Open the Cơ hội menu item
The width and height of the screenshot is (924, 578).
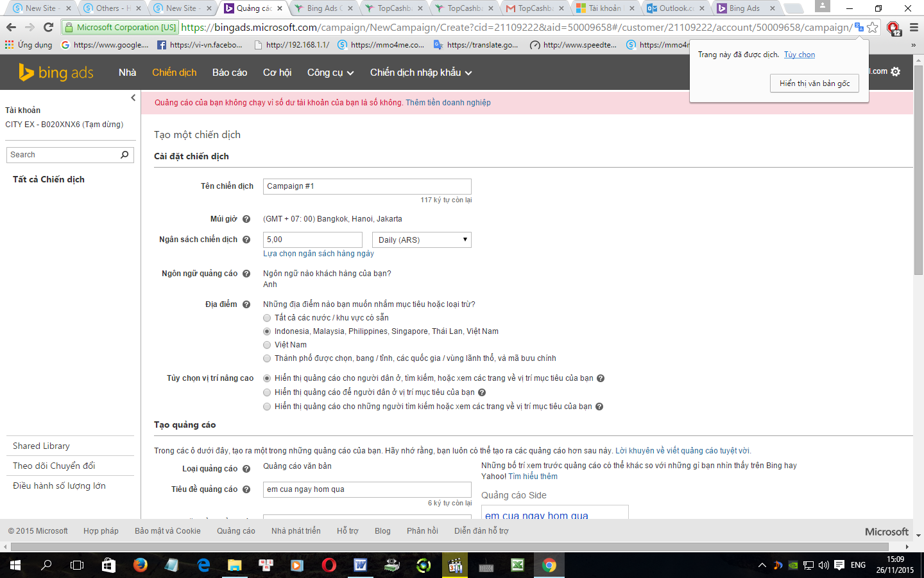point(277,73)
